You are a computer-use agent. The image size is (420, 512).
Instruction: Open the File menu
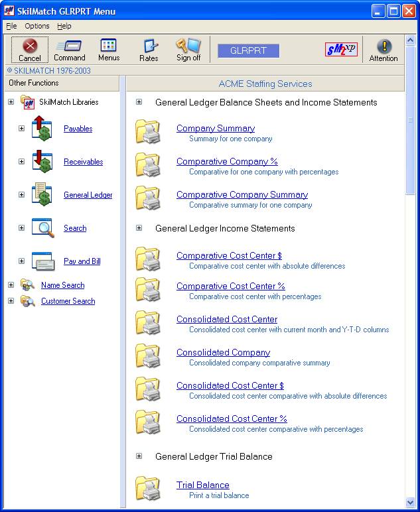[11, 26]
